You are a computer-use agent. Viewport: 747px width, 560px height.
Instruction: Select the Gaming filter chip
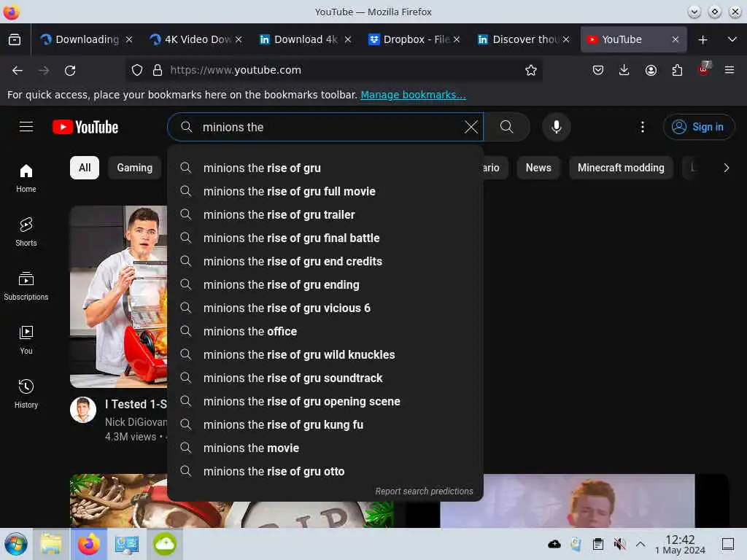pos(135,168)
